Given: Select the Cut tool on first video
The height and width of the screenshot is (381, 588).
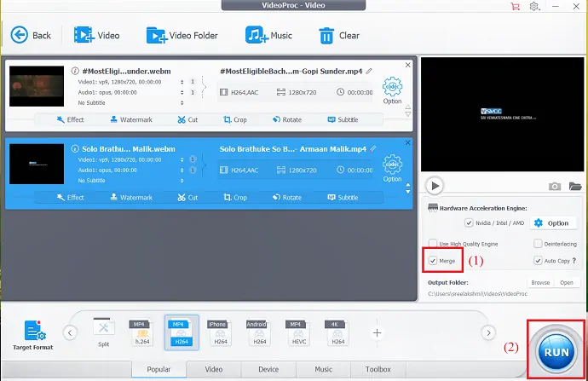Looking at the screenshot, I should point(187,119).
